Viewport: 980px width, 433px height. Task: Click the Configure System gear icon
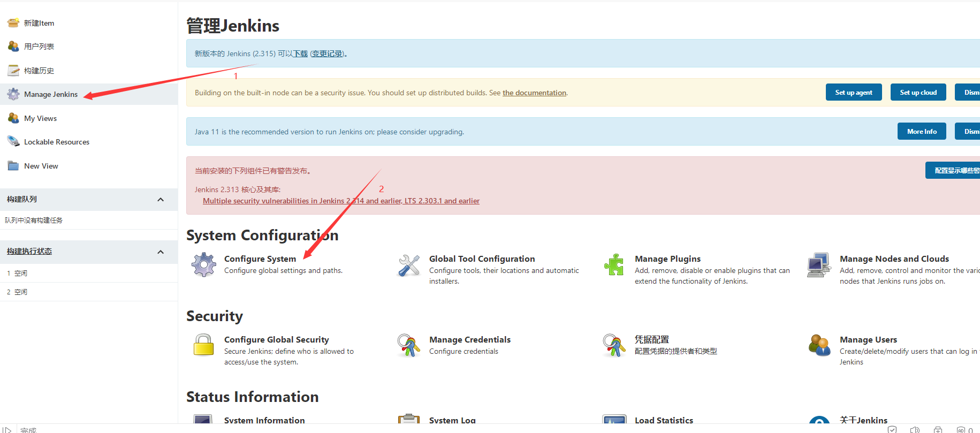click(x=204, y=264)
